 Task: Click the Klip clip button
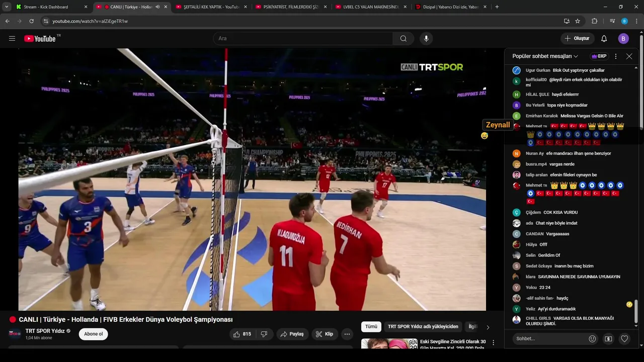(x=325, y=334)
